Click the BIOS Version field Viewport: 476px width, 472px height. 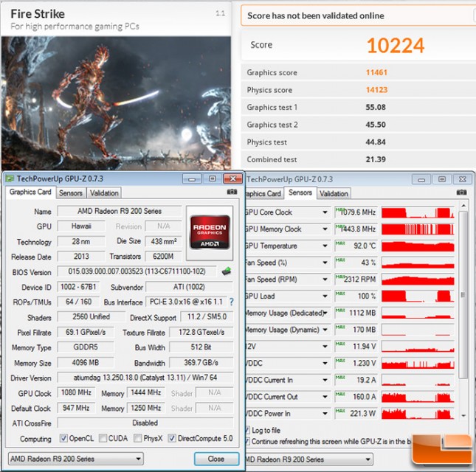[x=137, y=271]
